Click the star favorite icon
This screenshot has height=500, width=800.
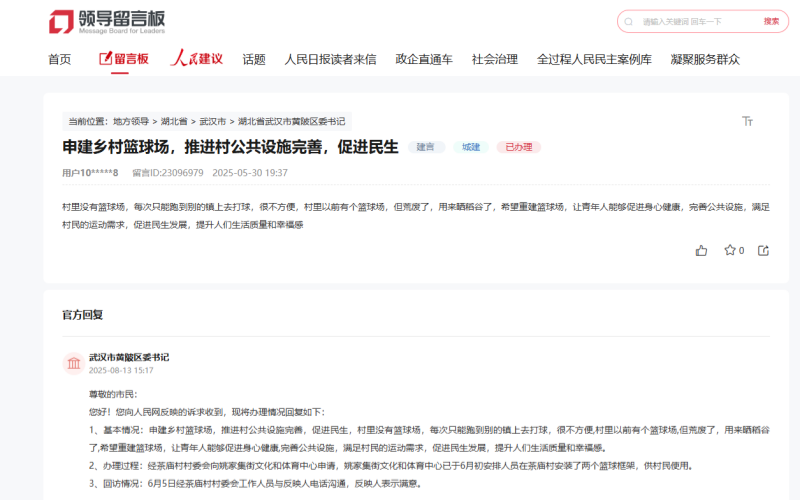(x=730, y=250)
